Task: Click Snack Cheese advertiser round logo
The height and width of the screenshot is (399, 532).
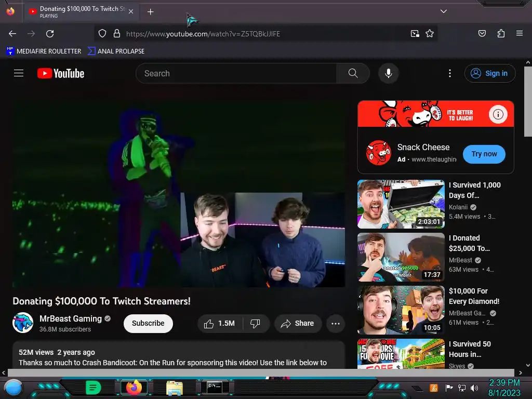Action: [x=378, y=153]
